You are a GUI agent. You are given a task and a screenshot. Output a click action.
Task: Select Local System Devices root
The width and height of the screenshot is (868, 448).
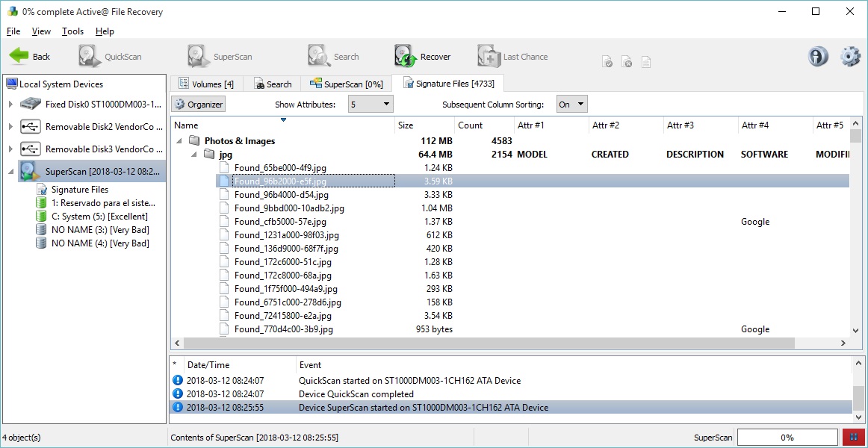pos(55,84)
